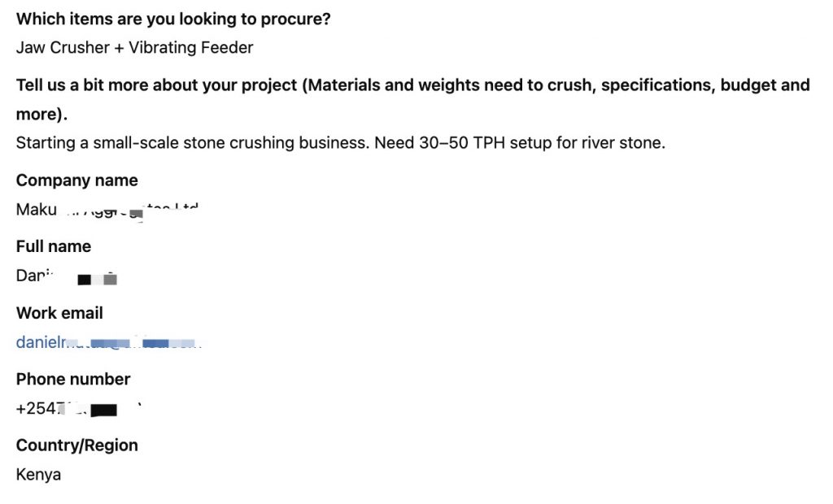Click the 'Company name' label
Image resolution: width=833 pixels, height=504 pixels.
(x=77, y=180)
